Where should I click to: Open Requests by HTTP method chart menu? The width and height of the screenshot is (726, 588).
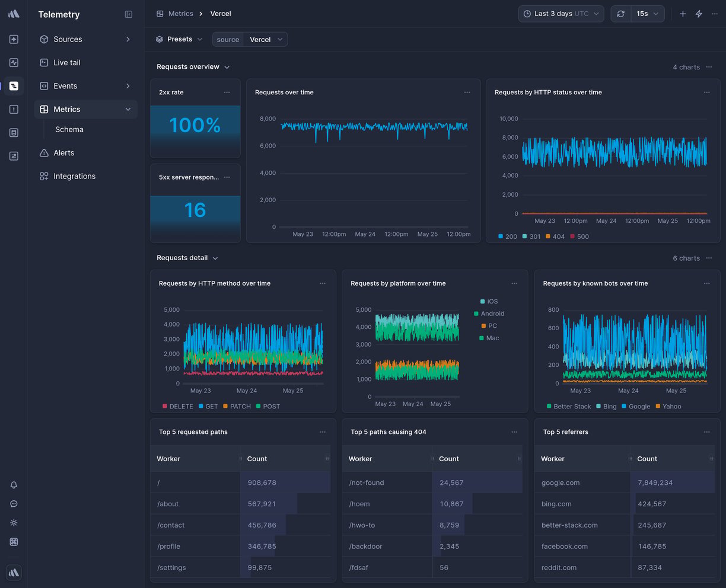[323, 283]
